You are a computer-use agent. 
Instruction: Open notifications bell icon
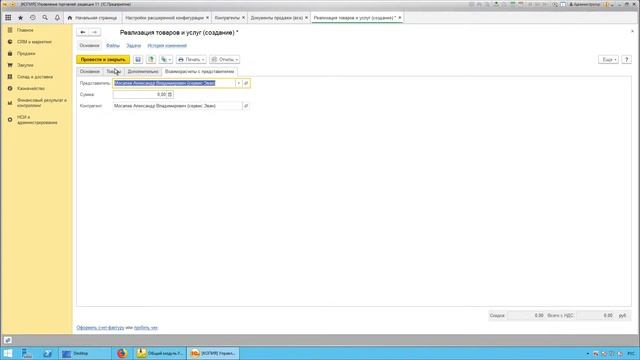tap(57, 18)
